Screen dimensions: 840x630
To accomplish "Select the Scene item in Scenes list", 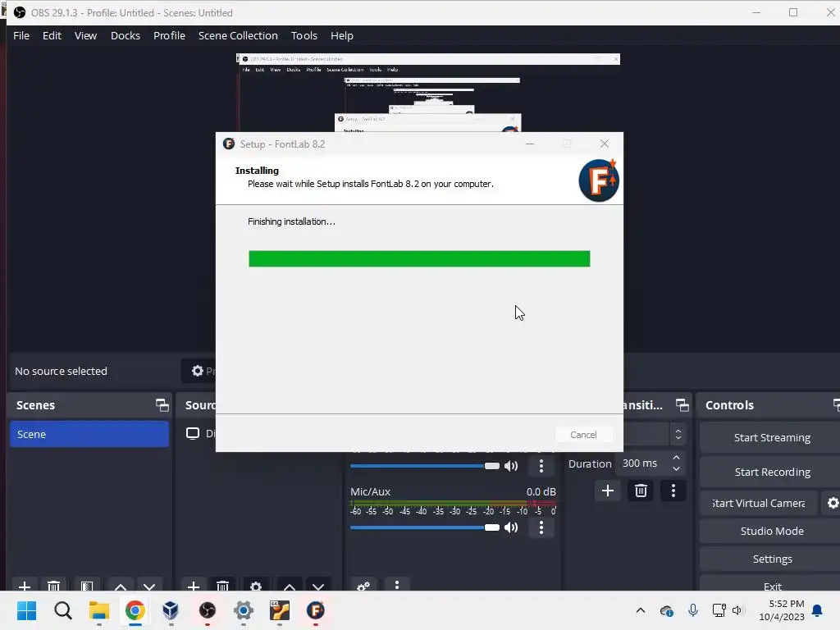I will point(89,434).
